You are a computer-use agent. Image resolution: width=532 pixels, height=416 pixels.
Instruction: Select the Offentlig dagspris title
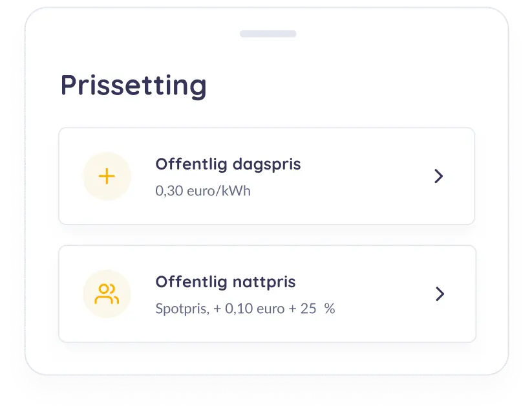point(228,164)
